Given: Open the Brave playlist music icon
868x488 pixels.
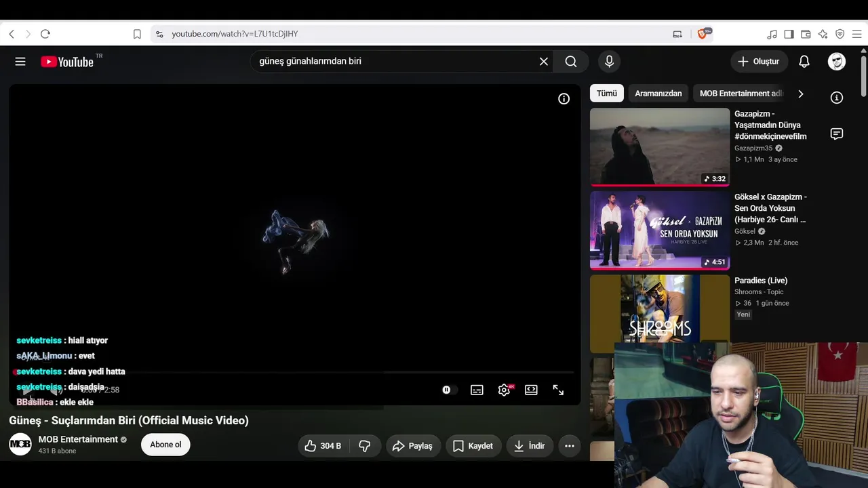Looking at the screenshot, I should pos(772,34).
